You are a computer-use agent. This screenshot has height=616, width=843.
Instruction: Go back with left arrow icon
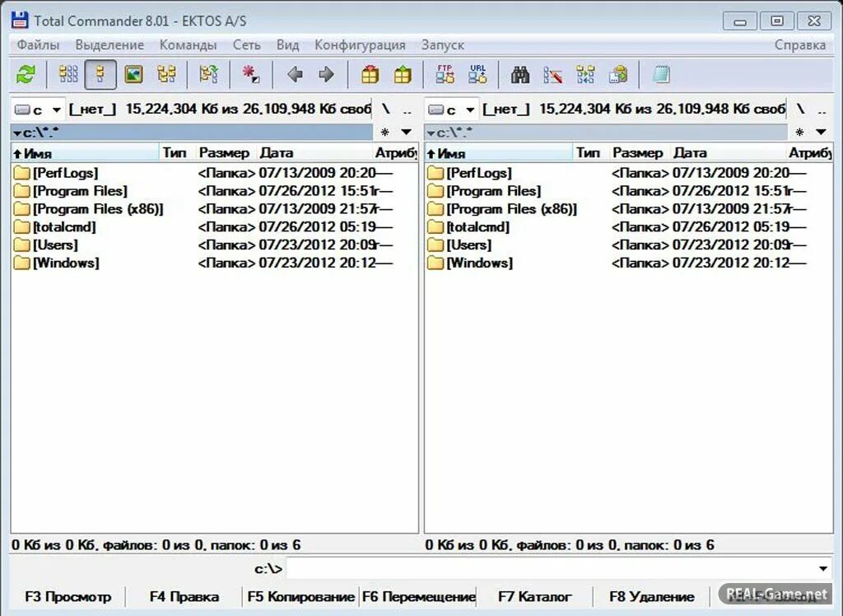[x=295, y=74]
